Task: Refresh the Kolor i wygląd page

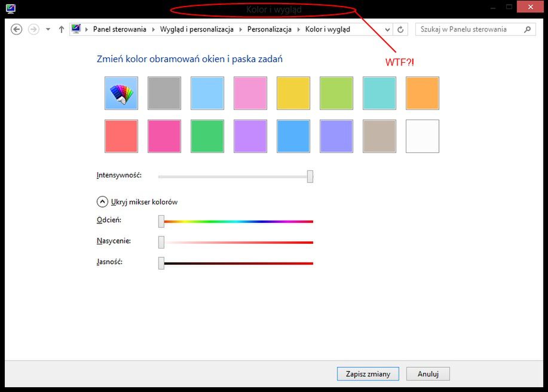Action: pyautogui.click(x=400, y=30)
